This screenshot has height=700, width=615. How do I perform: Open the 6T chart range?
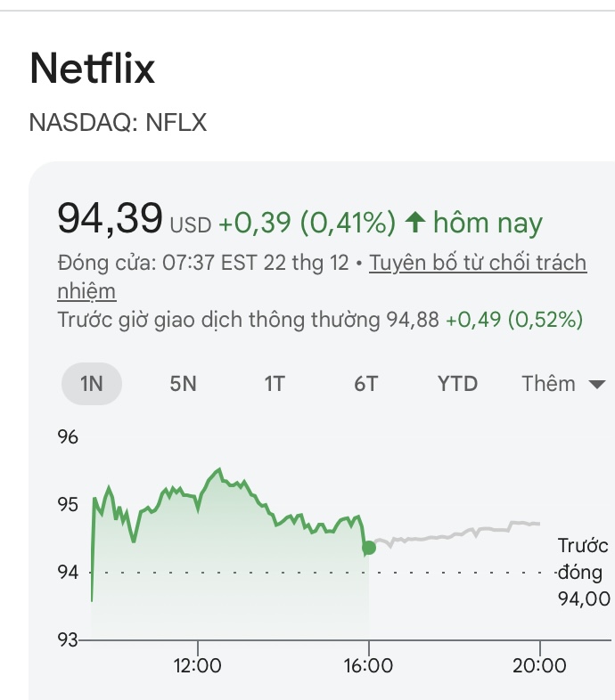365,384
